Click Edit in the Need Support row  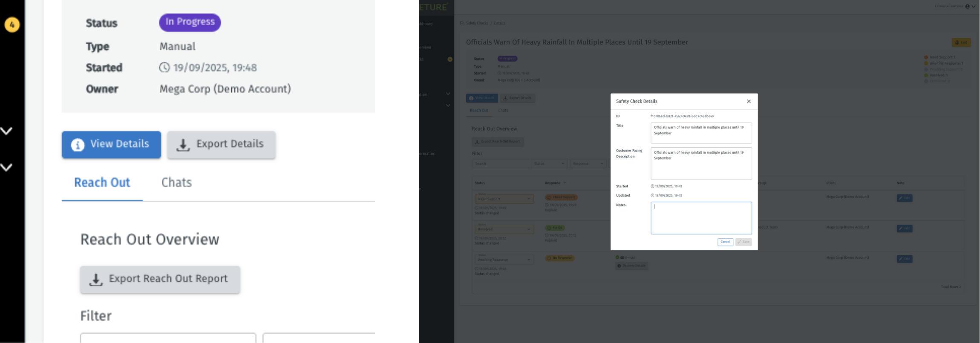(x=904, y=198)
